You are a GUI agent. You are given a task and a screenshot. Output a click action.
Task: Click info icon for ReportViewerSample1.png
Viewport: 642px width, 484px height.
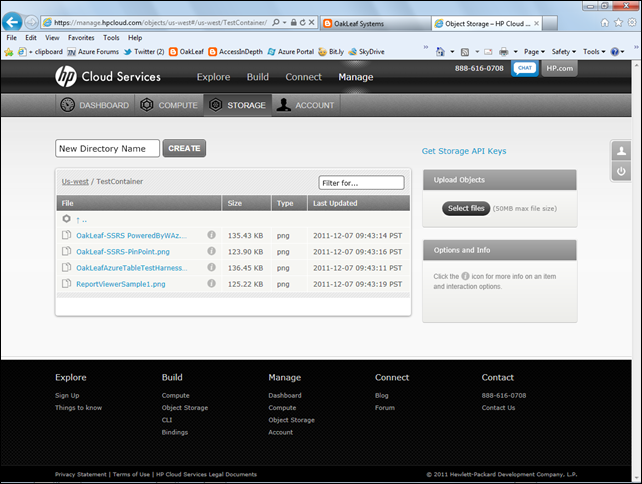click(x=211, y=283)
